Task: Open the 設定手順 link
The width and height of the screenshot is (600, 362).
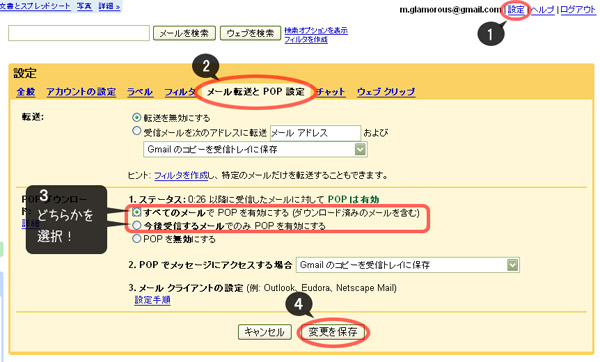Action: [152, 300]
